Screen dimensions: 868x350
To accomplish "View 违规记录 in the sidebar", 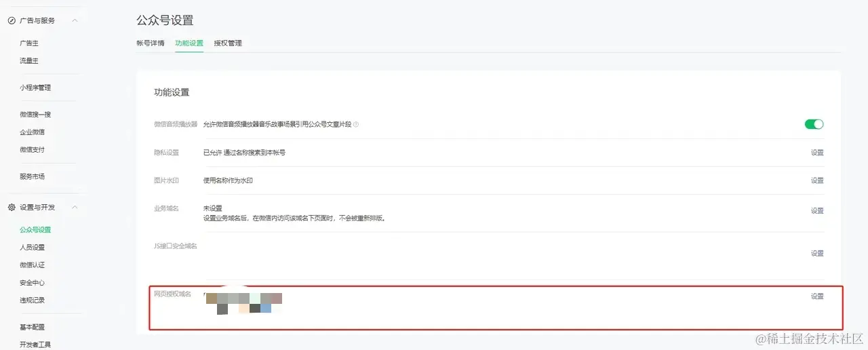I will click(x=32, y=300).
